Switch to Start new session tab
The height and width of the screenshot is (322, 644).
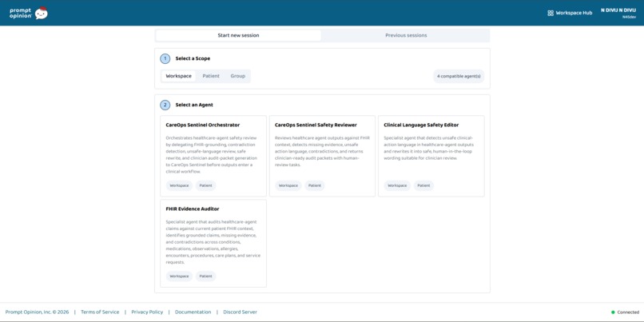point(238,35)
